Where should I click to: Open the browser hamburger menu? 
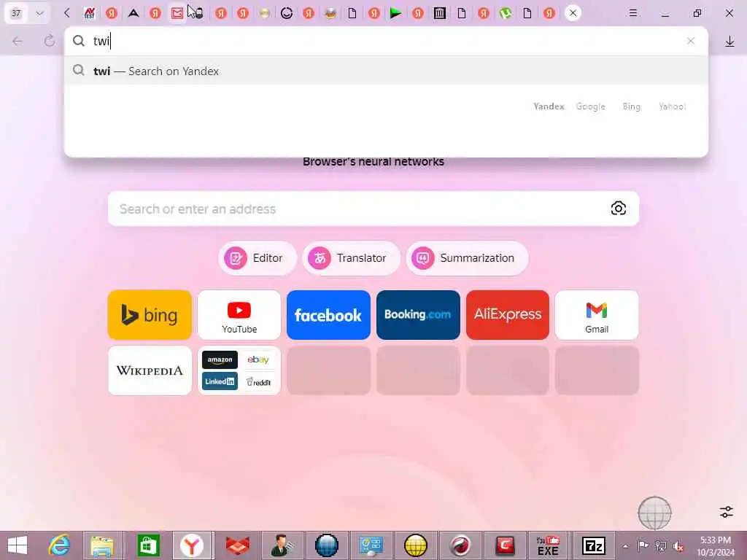pyautogui.click(x=633, y=13)
